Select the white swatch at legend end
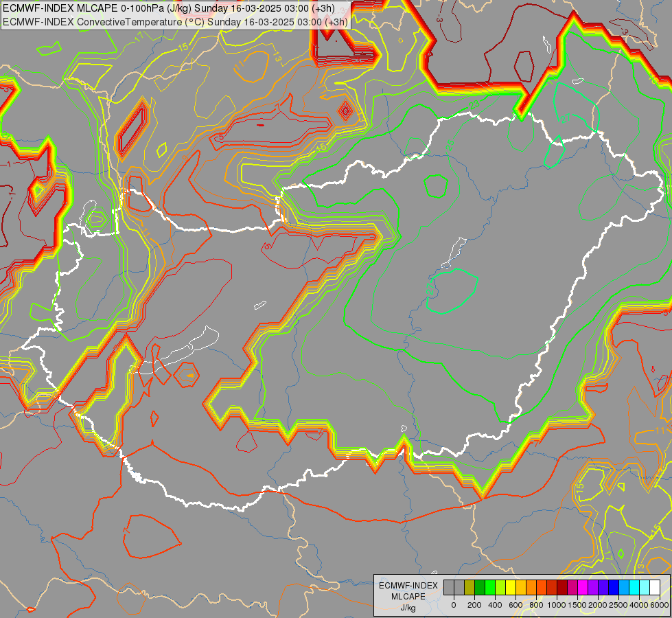The width and height of the screenshot is (672, 618). pyautogui.click(x=656, y=587)
